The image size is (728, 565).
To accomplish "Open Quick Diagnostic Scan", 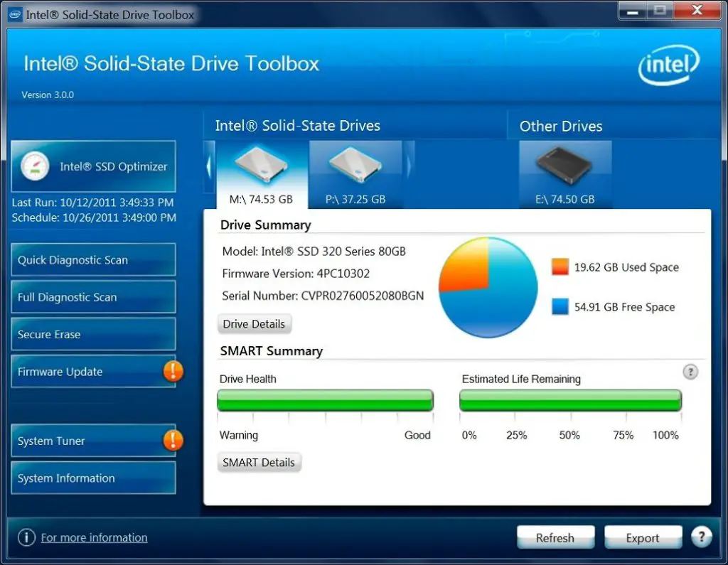I will pos(93,260).
